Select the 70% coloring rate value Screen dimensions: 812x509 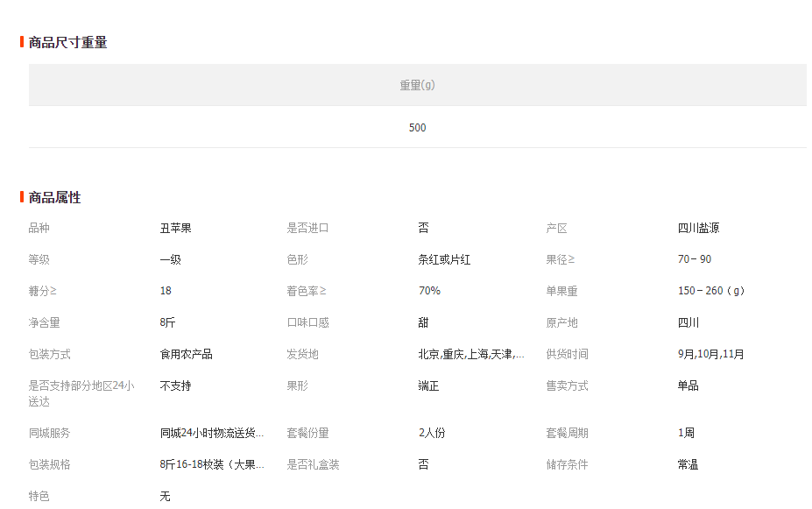tap(429, 291)
